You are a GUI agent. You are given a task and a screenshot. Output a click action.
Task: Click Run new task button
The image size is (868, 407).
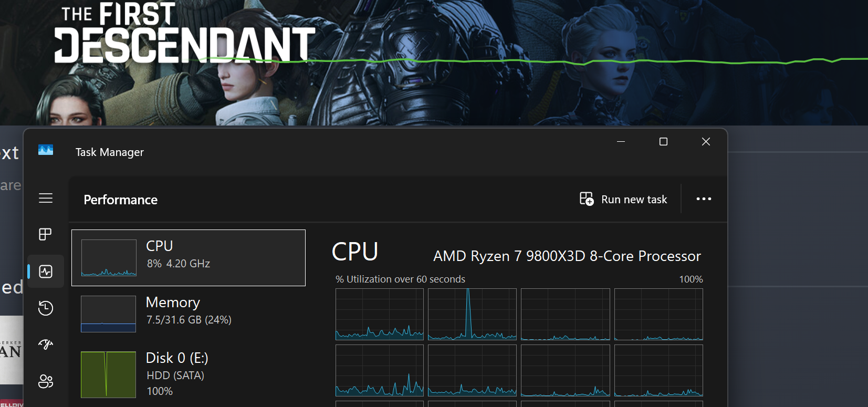click(623, 199)
